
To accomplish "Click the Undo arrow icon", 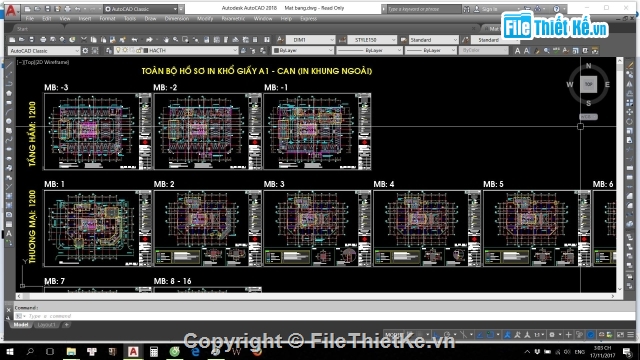I will (x=135, y=40).
